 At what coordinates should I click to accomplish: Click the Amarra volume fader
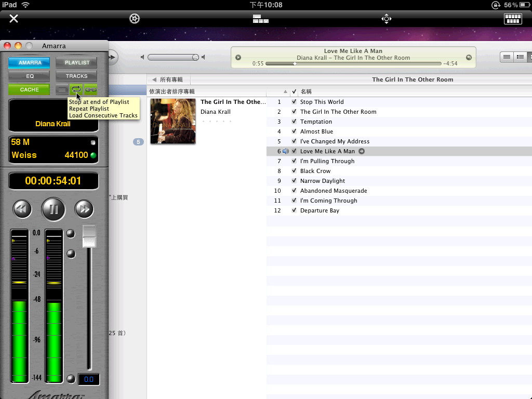coord(89,236)
